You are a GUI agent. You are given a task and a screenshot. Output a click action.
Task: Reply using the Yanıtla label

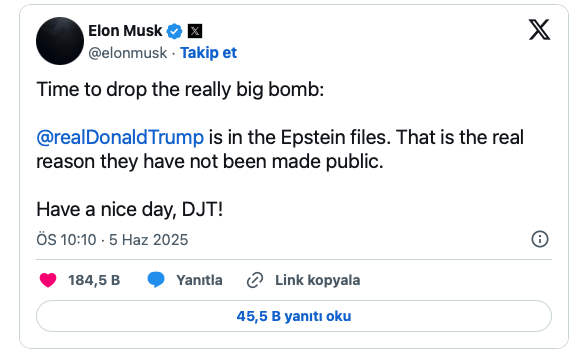(x=199, y=280)
